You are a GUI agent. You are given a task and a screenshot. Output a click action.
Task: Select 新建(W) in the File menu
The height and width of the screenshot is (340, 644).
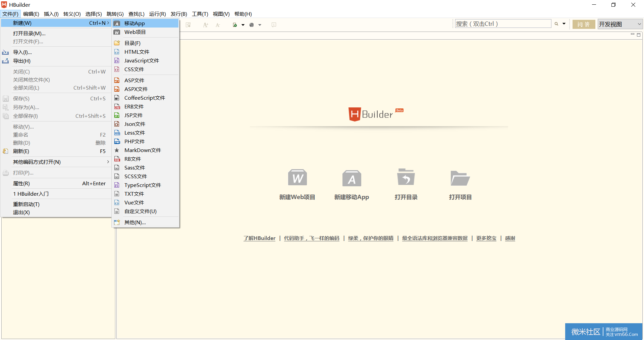[56, 23]
